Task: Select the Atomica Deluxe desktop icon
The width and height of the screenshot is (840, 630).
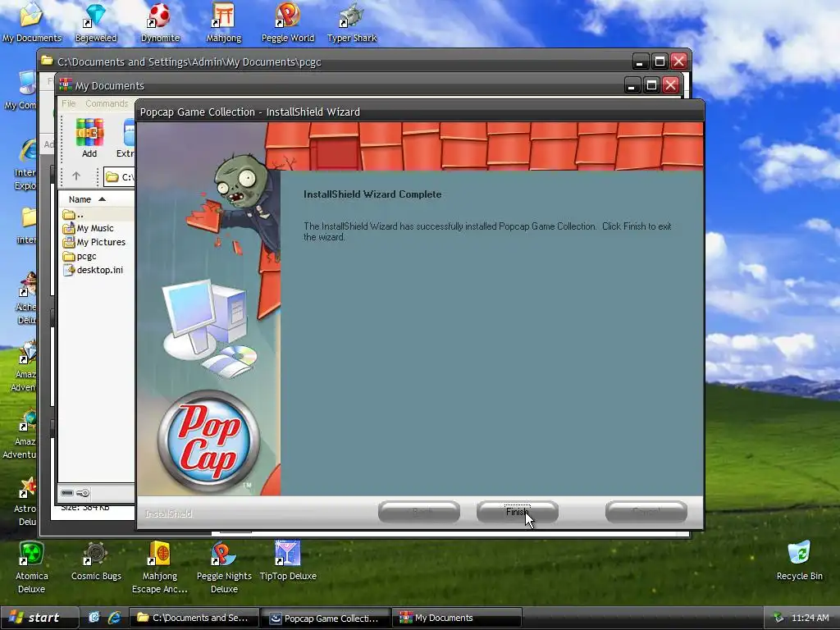Action: [x=32, y=568]
